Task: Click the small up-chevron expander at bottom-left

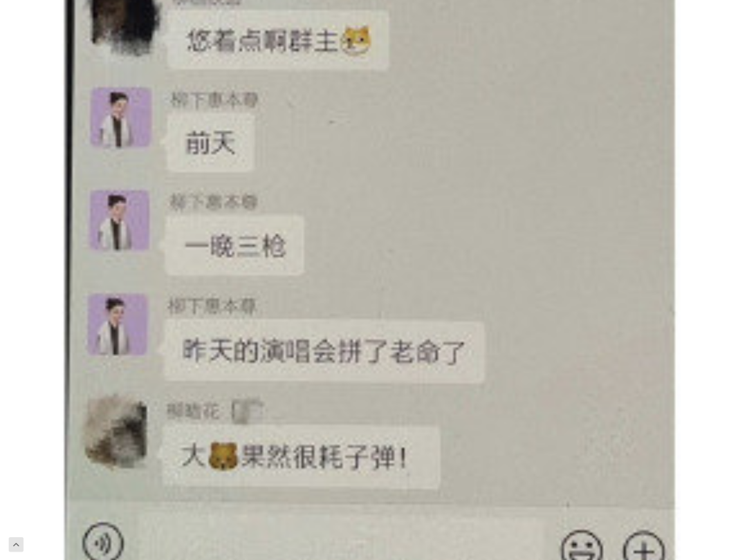Action: pyautogui.click(x=16, y=544)
